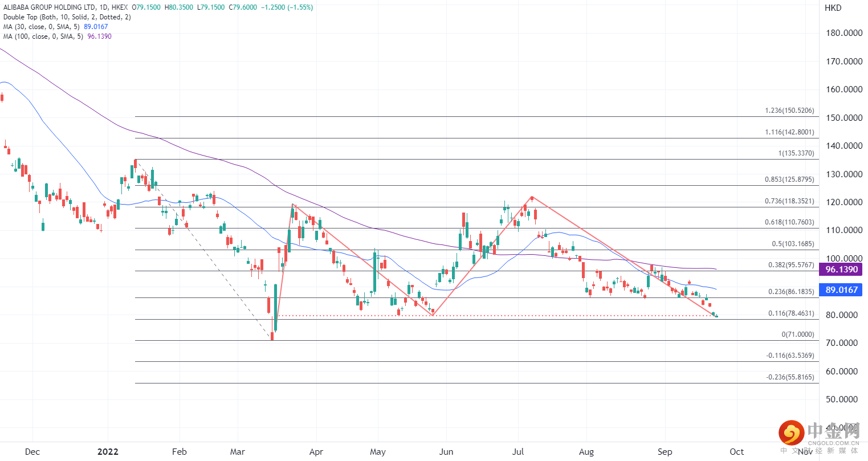
Task: Click the high value H80.3500
Action: point(178,7)
